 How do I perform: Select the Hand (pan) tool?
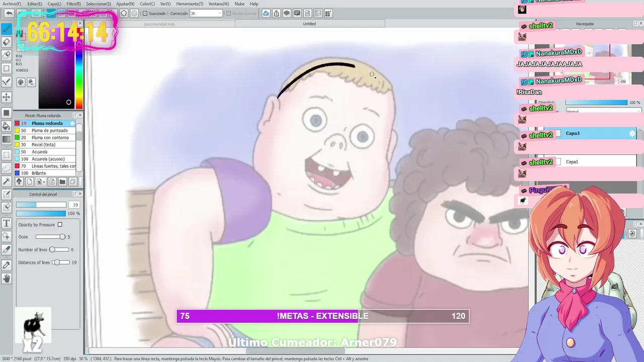[x=7, y=278]
